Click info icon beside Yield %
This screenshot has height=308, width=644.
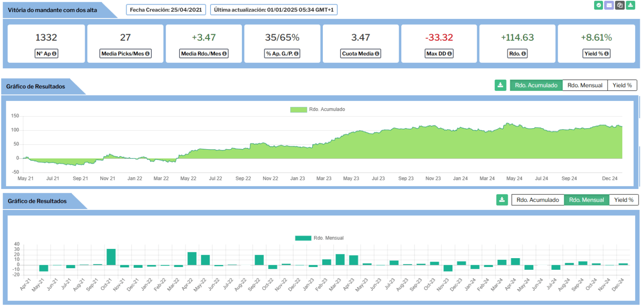[606, 54]
